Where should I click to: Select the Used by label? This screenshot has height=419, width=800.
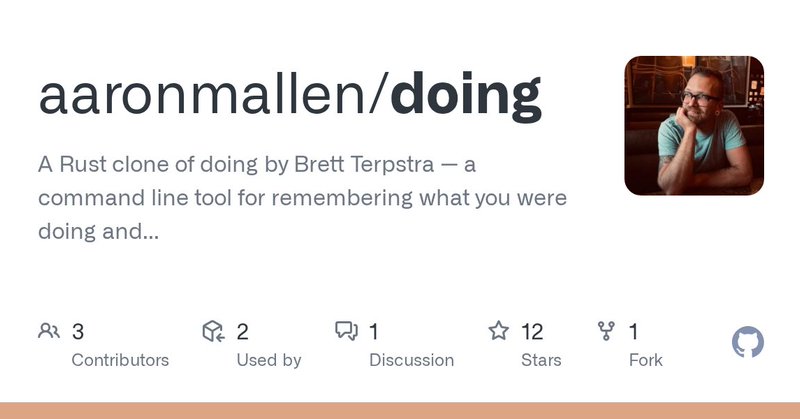(269, 360)
